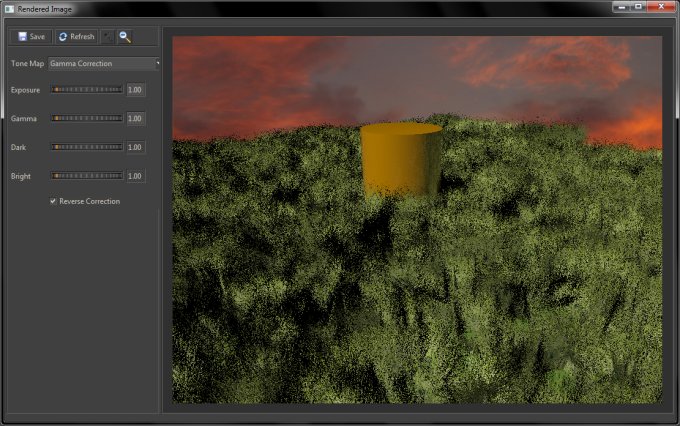This screenshot has width=680, height=426.
Task: Close the Rendered Image window
Action: [x=661, y=7]
